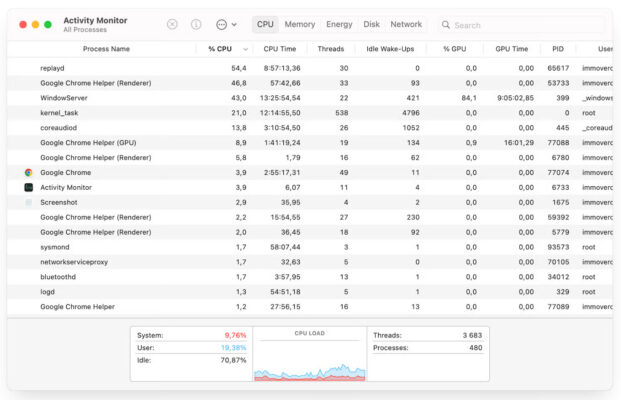
Task: Switch to the Memory tab
Action: click(299, 24)
